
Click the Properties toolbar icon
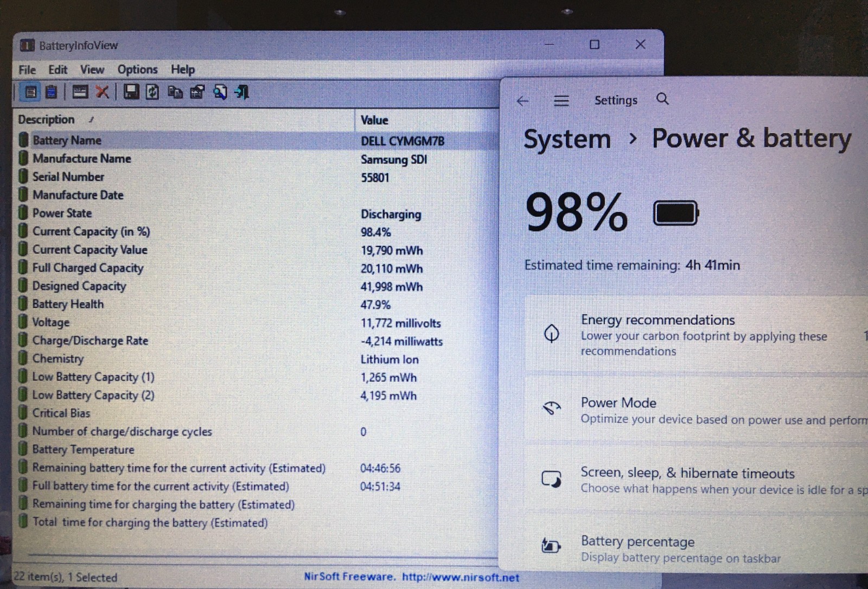pos(197,92)
